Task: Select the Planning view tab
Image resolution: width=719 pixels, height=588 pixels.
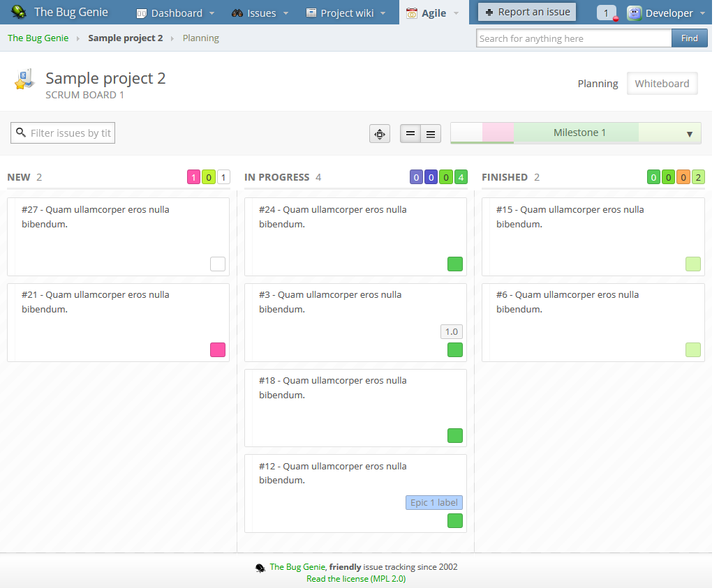Action: [598, 84]
